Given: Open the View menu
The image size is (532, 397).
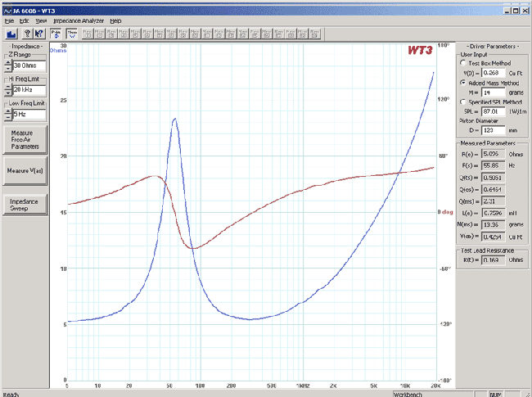Looking at the screenshot, I should point(41,20).
